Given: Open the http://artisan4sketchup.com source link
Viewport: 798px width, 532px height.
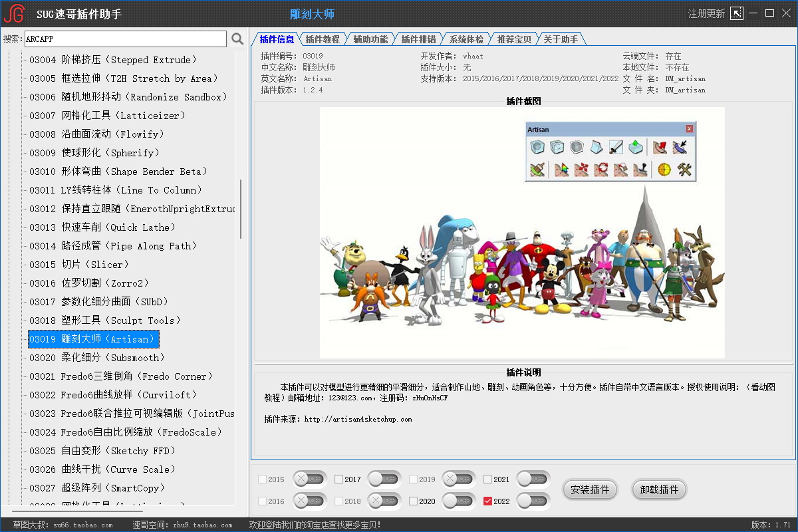Looking at the screenshot, I should (358, 420).
